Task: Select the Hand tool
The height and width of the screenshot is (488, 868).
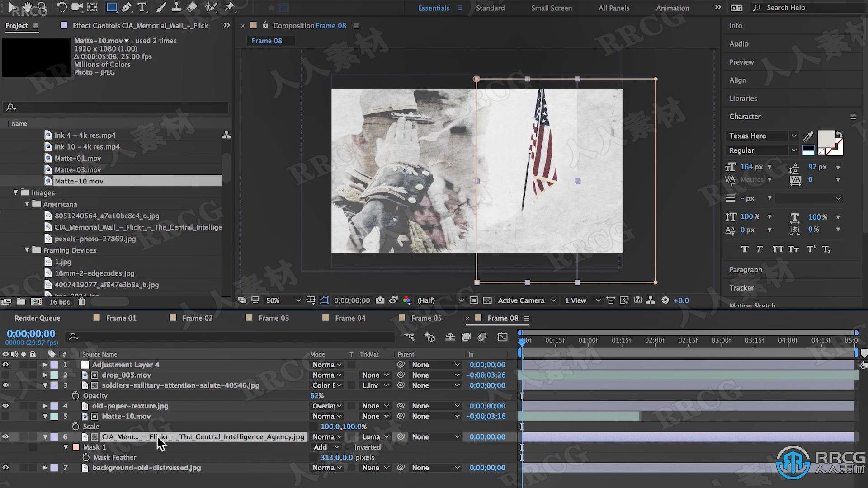Action: click(x=28, y=7)
